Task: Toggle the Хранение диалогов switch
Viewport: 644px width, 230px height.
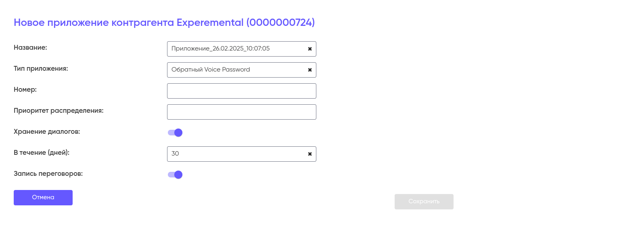Action: (175, 133)
